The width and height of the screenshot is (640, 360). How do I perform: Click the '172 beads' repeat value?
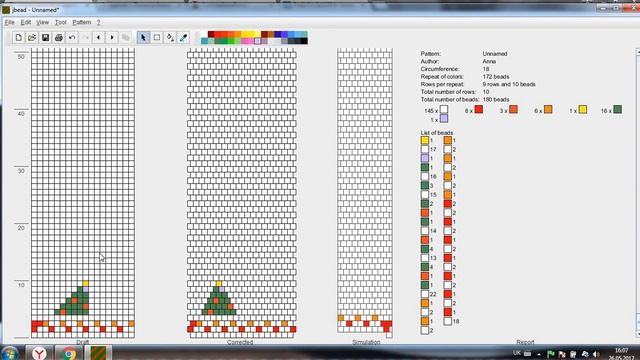point(496,77)
